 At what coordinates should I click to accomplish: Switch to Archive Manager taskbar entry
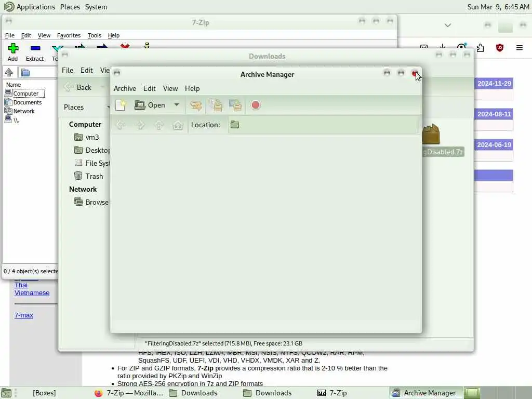(x=425, y=393)
